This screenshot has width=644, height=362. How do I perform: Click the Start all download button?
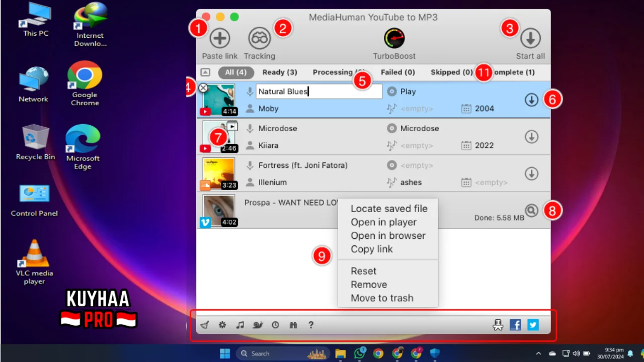coord(530,44)
